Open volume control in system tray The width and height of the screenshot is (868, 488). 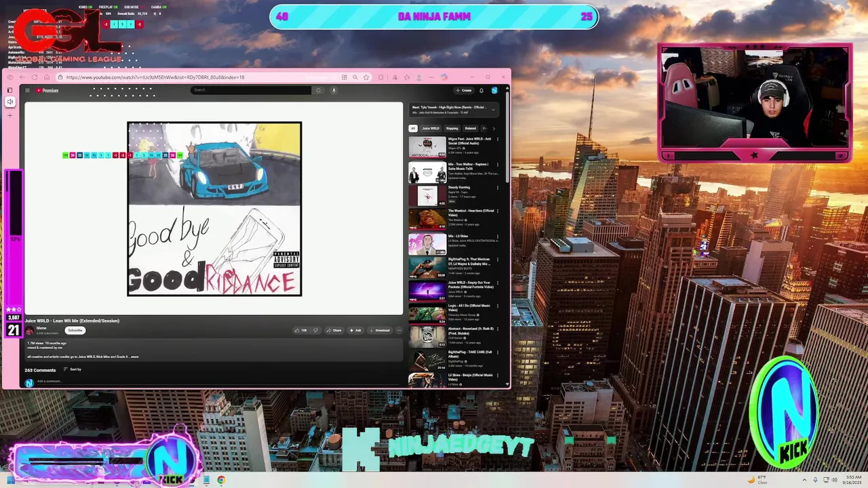(x=834, y=480)
